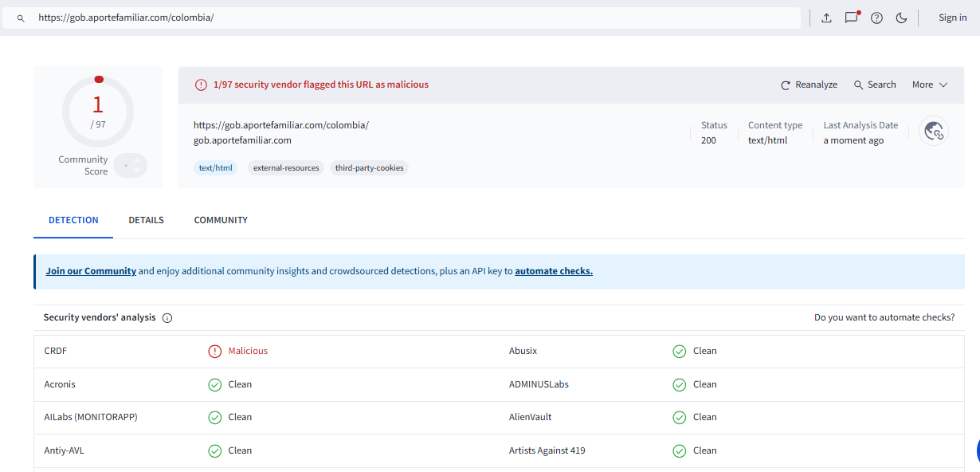The height and width of the screenshot is (472, 980).
Task: Switch to the COMMUNITY tab
Action: 221,220
